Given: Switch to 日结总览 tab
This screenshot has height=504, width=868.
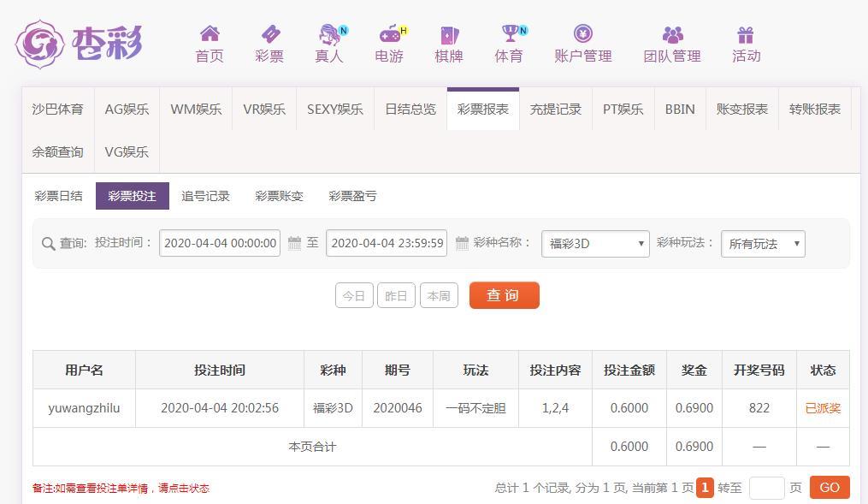Looking at the screenshot, I should pyautogui.click(x=410, y=110).
